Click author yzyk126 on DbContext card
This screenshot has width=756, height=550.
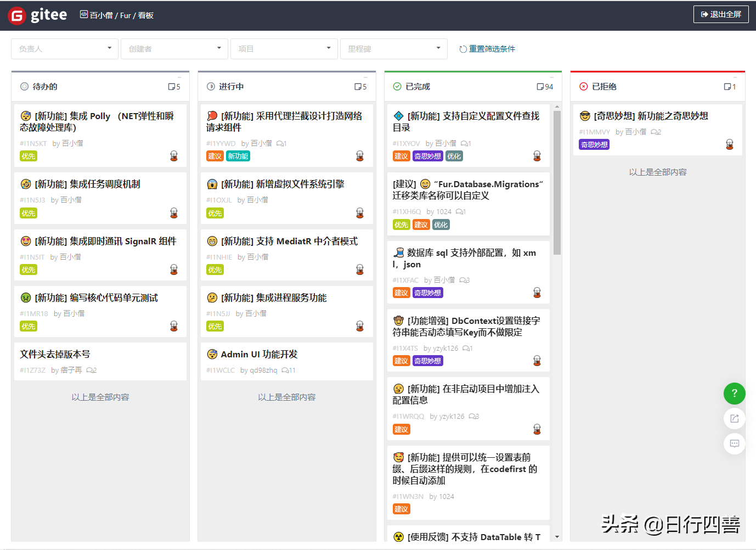point(445,349)
